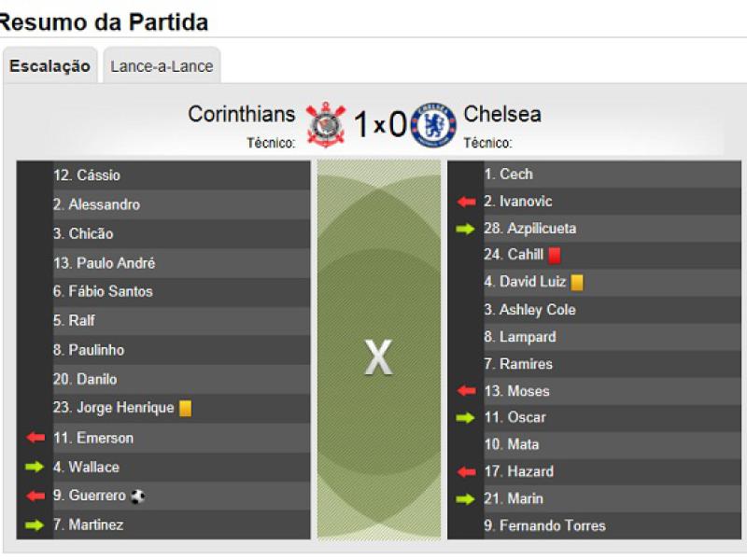The image size is (747, 560).
Task: Select player 9. Fernando Torres
Action: coord(544,525)
